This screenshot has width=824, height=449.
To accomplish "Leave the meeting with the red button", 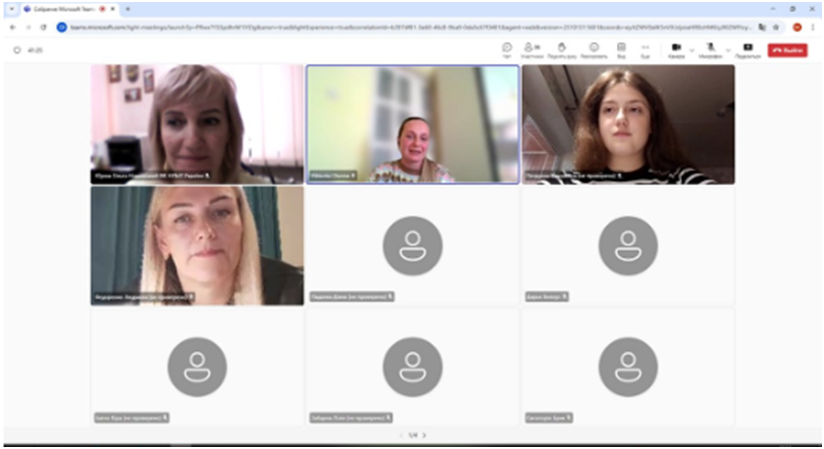I will click(787, 50).
